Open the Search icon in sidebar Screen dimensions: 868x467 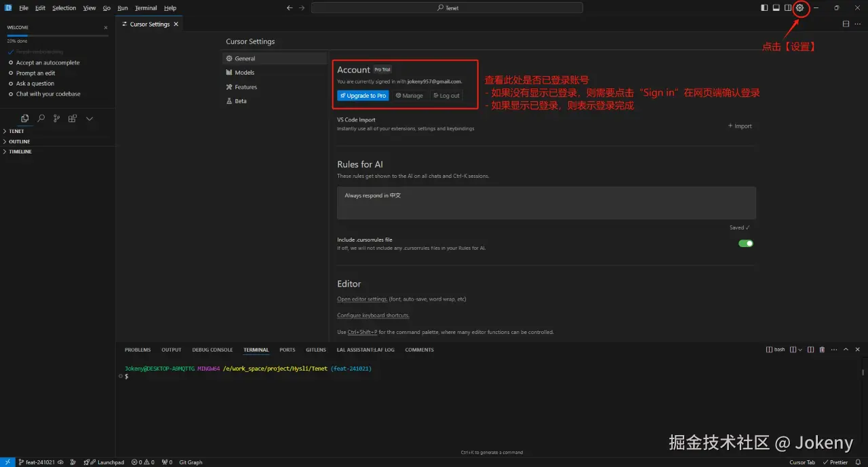[41, 118]
